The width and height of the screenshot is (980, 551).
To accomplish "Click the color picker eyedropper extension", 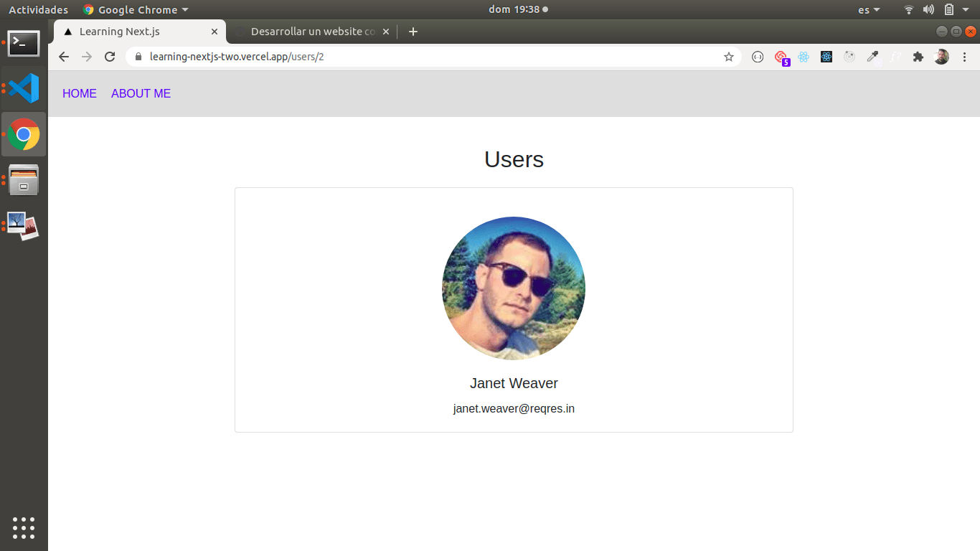I will (x=872, y=57).
